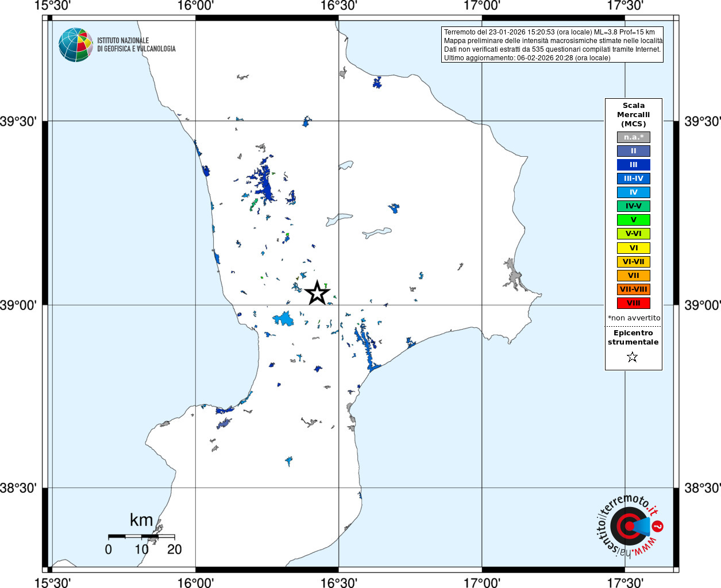Select the IV-V intensity swatch

click(634, 206)
